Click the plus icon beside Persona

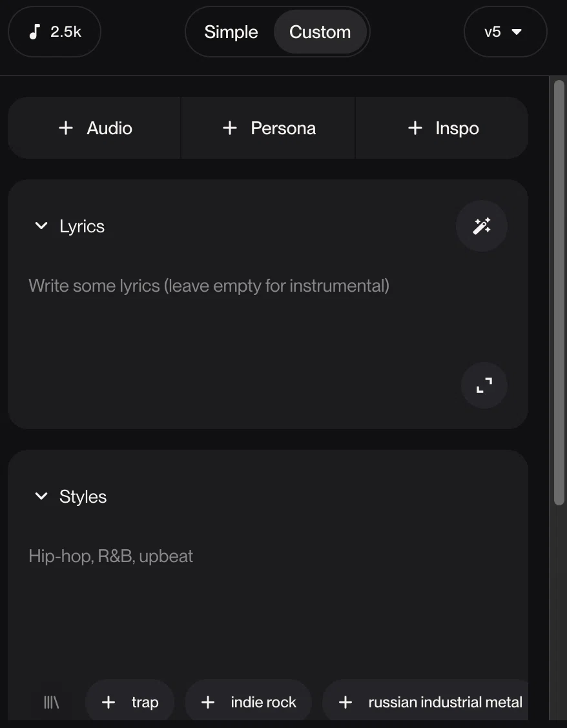click(230, 128)
